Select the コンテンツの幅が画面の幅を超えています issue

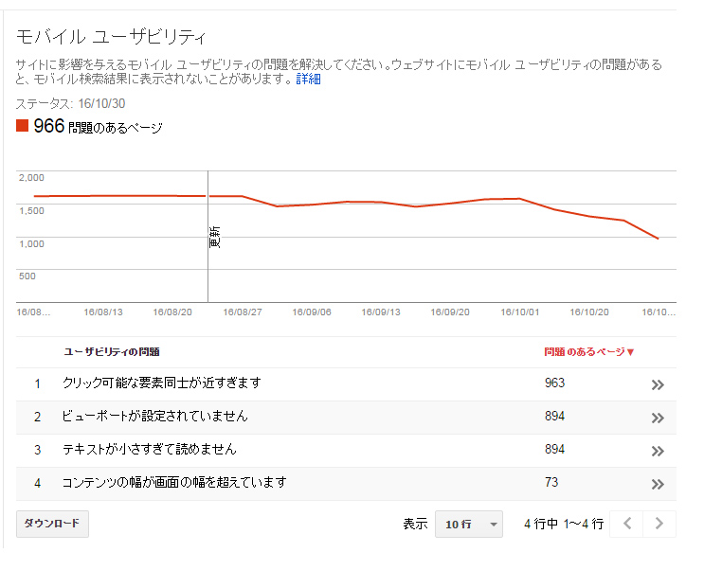pos(174,483)
